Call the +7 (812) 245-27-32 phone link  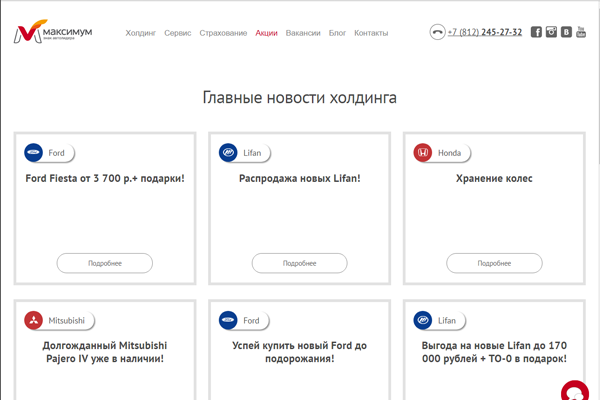coord(485,32)
